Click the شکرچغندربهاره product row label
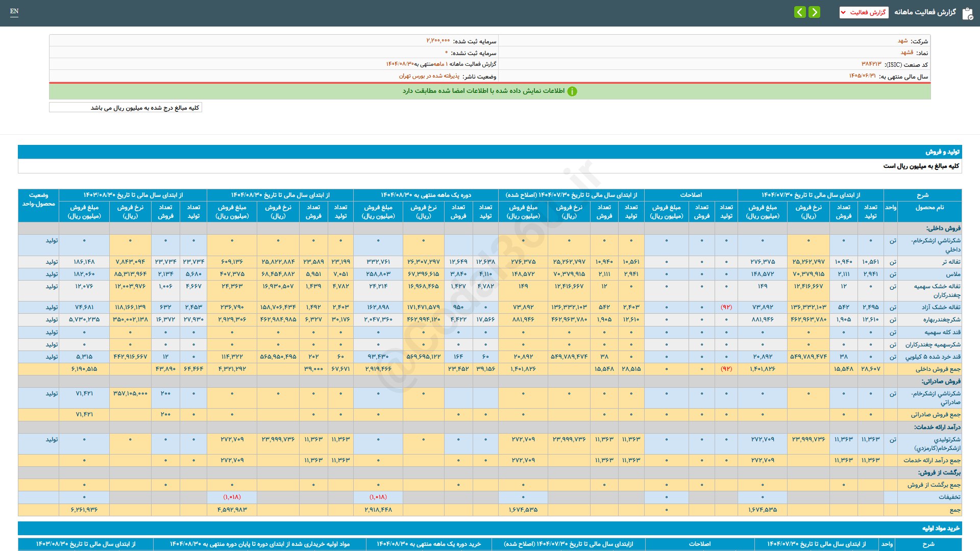Viewport: 980px width, 551px height. click(941, 320)
